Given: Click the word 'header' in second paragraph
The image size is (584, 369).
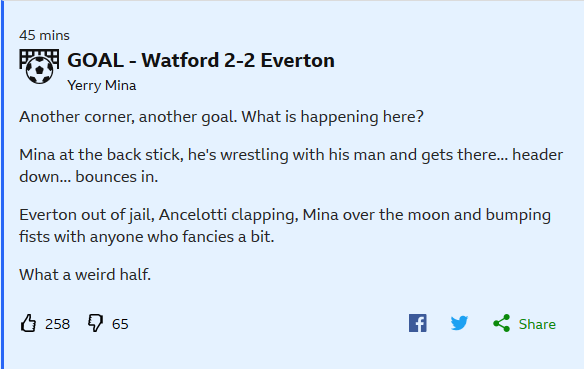Looking at the screenshot, I should click(537, 155).
